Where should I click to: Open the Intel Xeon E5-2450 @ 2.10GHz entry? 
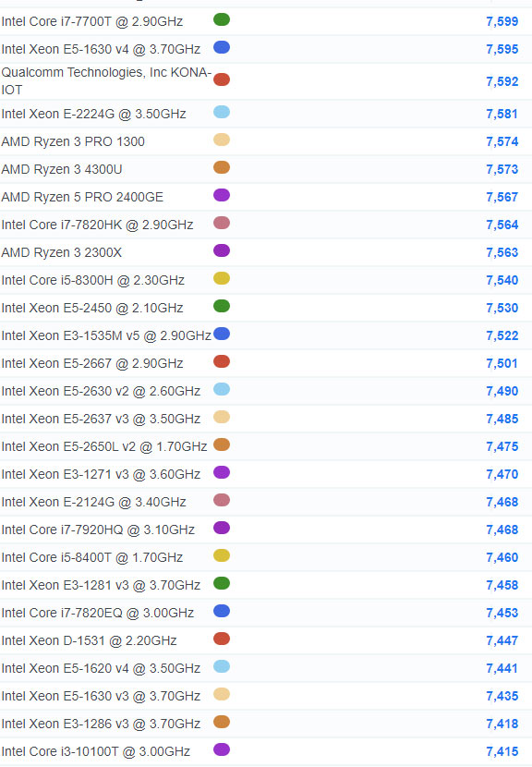pos(92,308)
